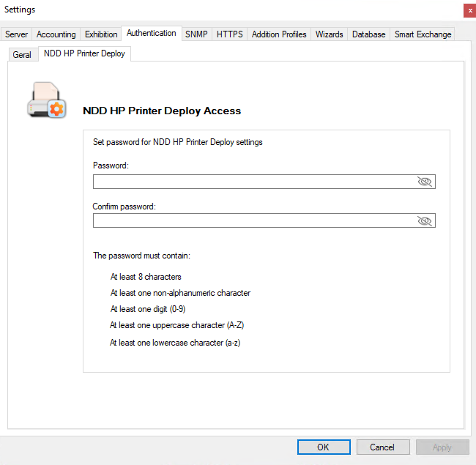Select the Authentication tab
The width and height of the screenshot is (476, 465).
tap(152, 33)
